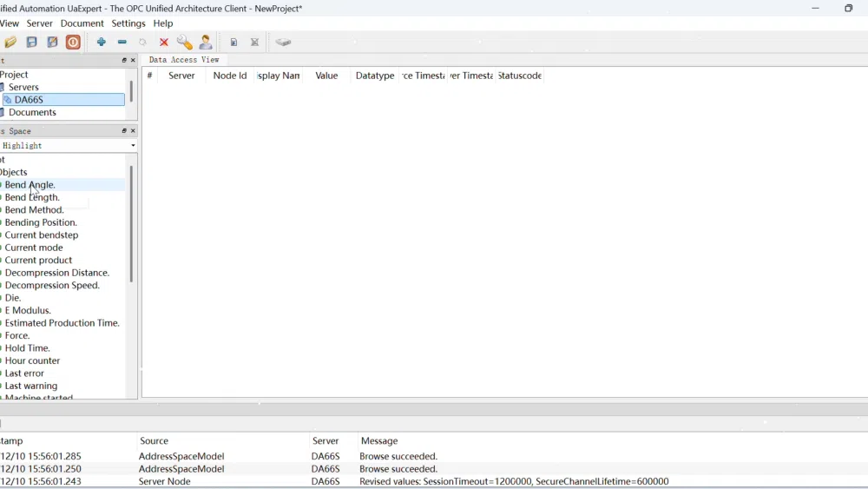Screen dimensions: 868x489
Task: Click the # column header
Action: coord(149,76)
